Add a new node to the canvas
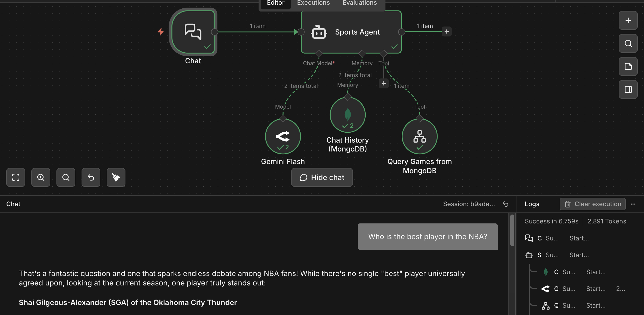Image resolution: width=644 pixels, height=315 pixels. click(628, 20)
